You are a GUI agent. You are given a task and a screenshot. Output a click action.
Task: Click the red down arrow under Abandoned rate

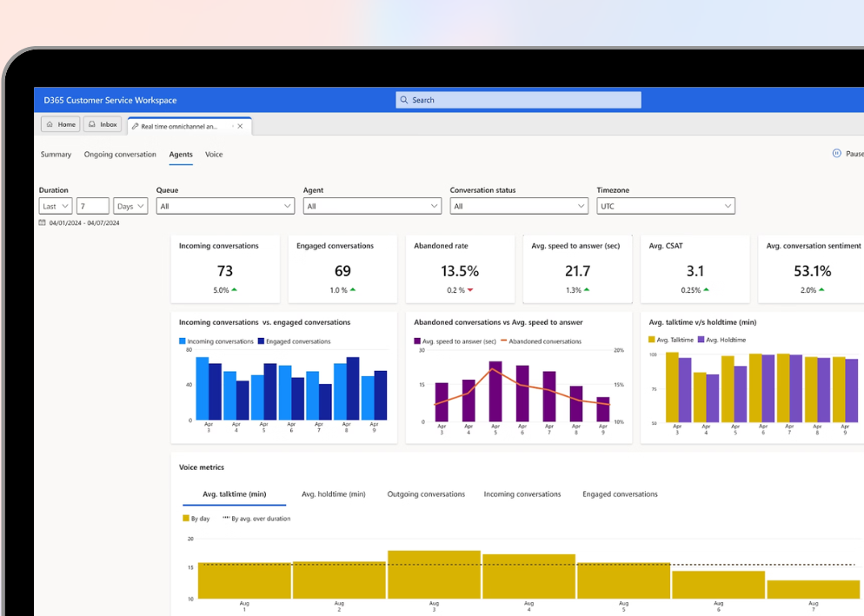click(470, 290)
